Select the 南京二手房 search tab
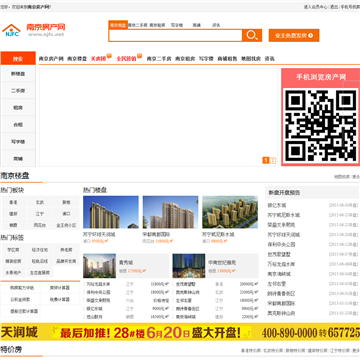The width and height of the screenshot is (360, 360). tap(138, 25)
